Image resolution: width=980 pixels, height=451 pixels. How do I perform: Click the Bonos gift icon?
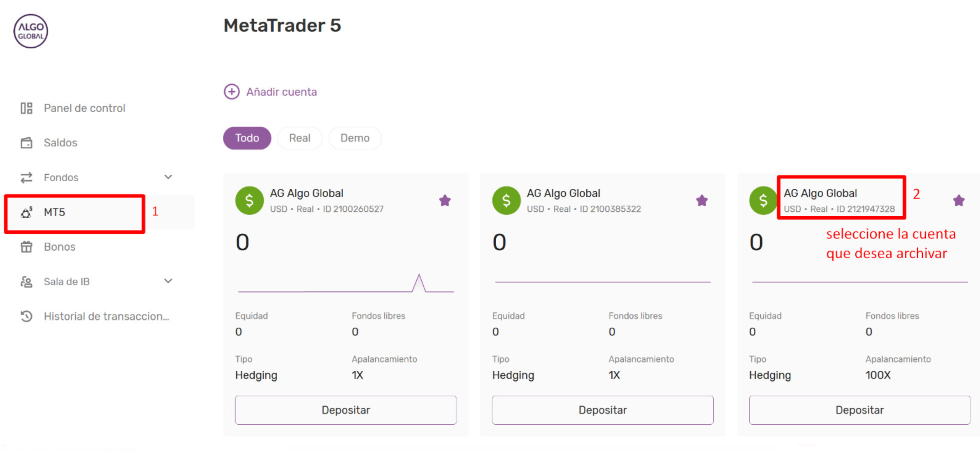(x=26, y=247)
